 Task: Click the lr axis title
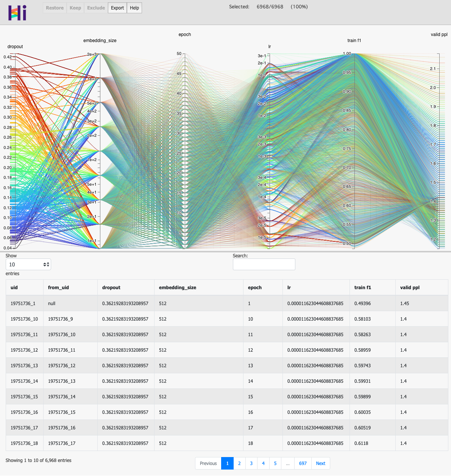269,47
